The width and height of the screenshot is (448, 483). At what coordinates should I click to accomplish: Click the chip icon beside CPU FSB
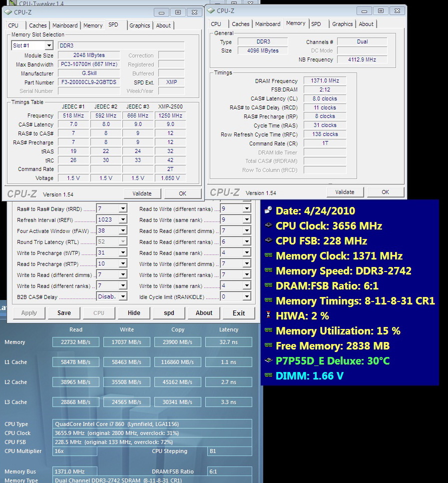268,240
